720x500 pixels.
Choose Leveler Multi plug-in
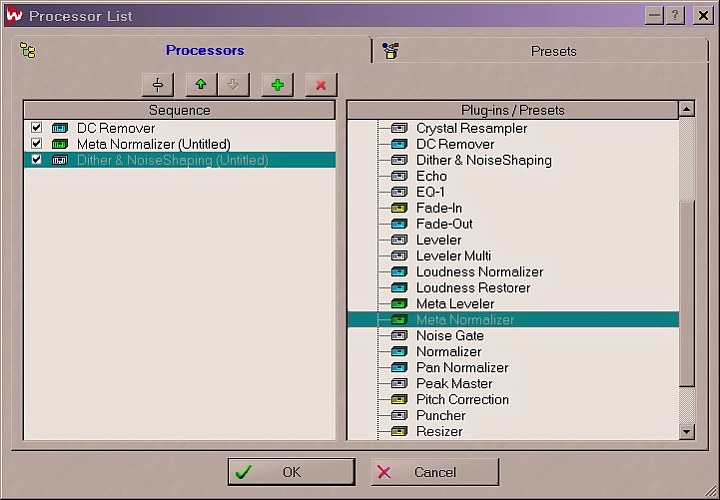pyautogui.click(x=453, y=256)
